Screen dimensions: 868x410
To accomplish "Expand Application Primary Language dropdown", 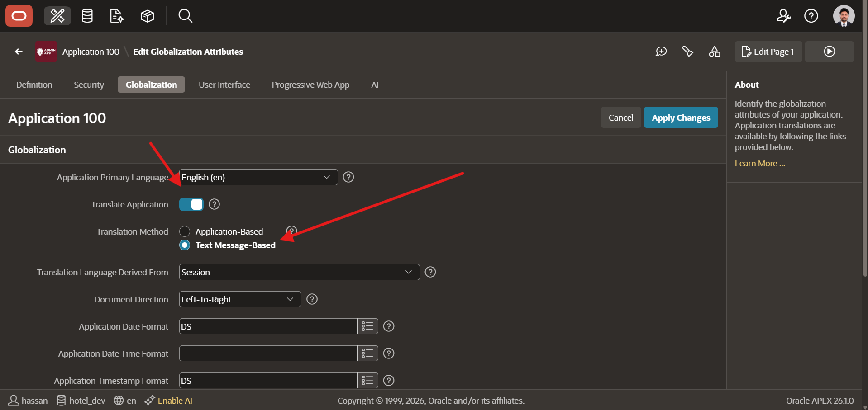I will tap(258, 177).
